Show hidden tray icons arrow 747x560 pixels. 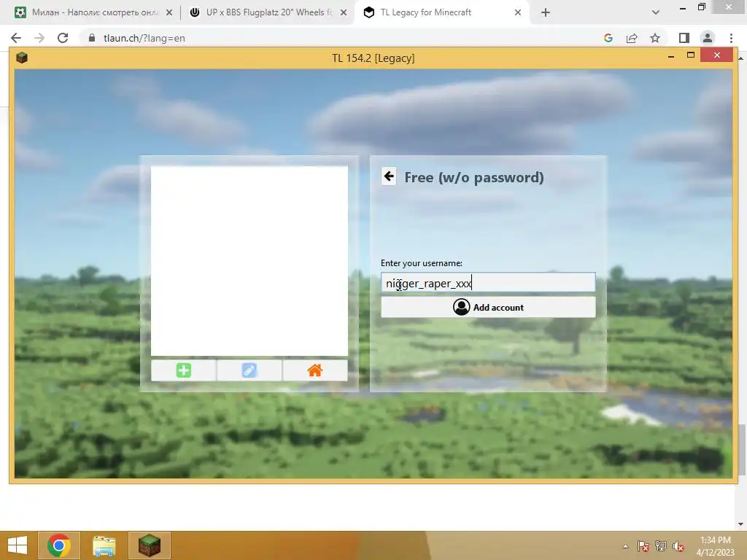coord(625,546)
